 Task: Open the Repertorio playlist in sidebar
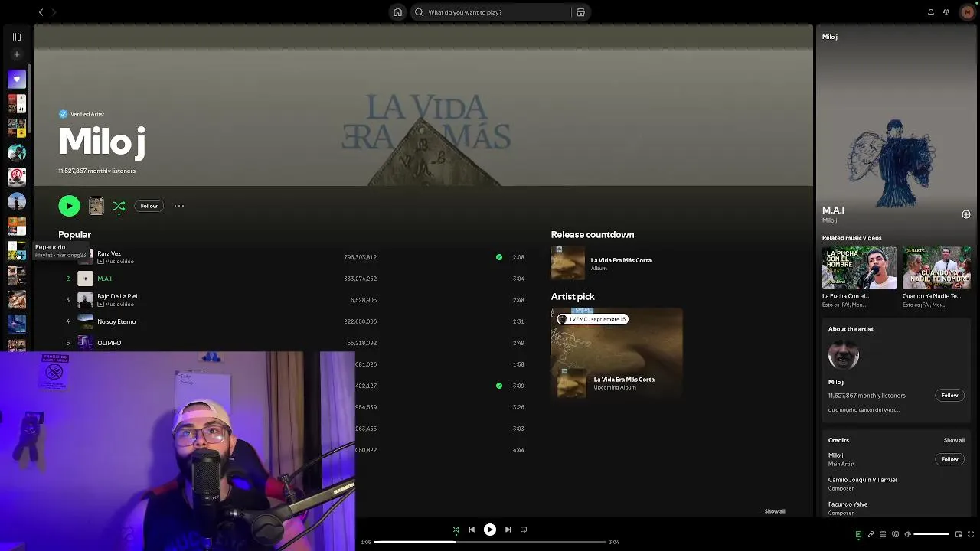coord(17,250)
